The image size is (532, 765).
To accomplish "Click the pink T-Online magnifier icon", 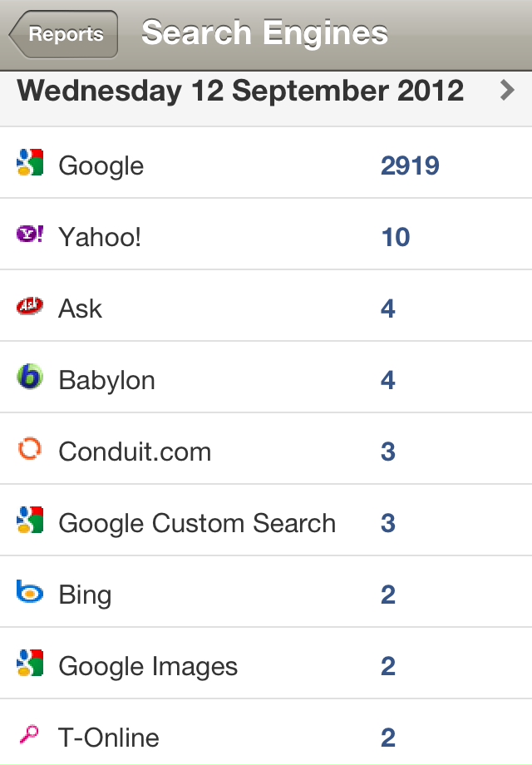I will point(30,735).
